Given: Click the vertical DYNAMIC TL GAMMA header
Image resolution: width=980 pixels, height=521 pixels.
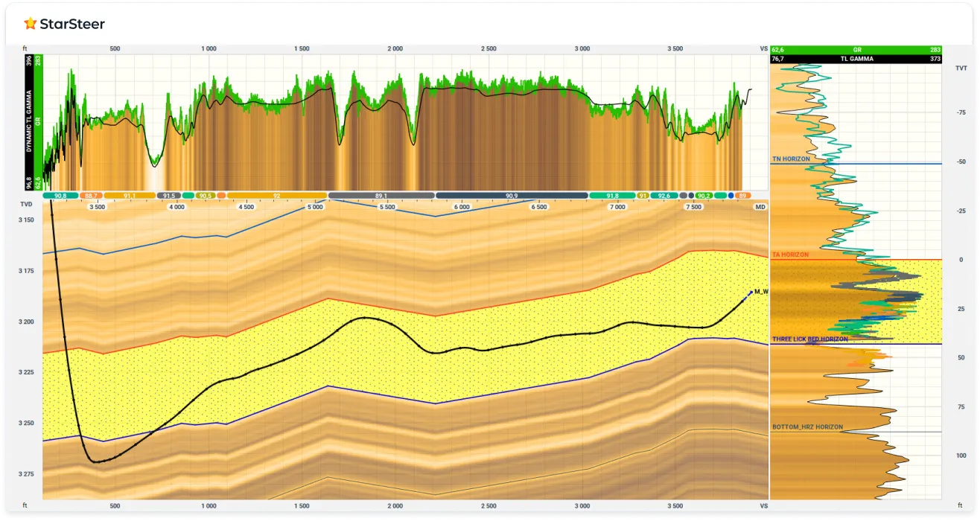Looking at the screenshot, I should point(30,122).
